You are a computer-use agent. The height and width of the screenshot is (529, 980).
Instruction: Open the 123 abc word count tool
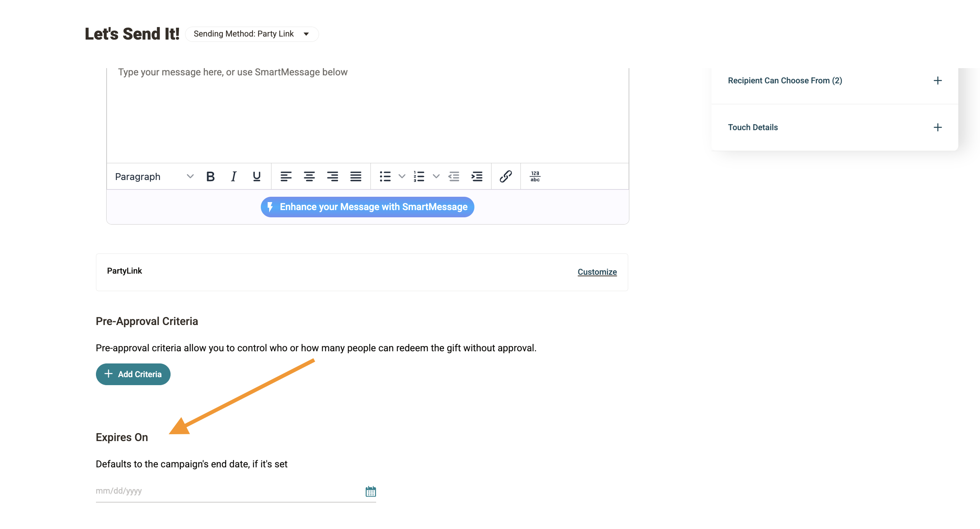click(x=535, y=177)
